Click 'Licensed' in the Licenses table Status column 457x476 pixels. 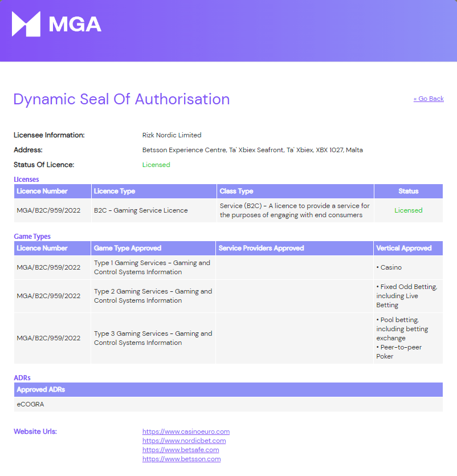pos(408,210)
